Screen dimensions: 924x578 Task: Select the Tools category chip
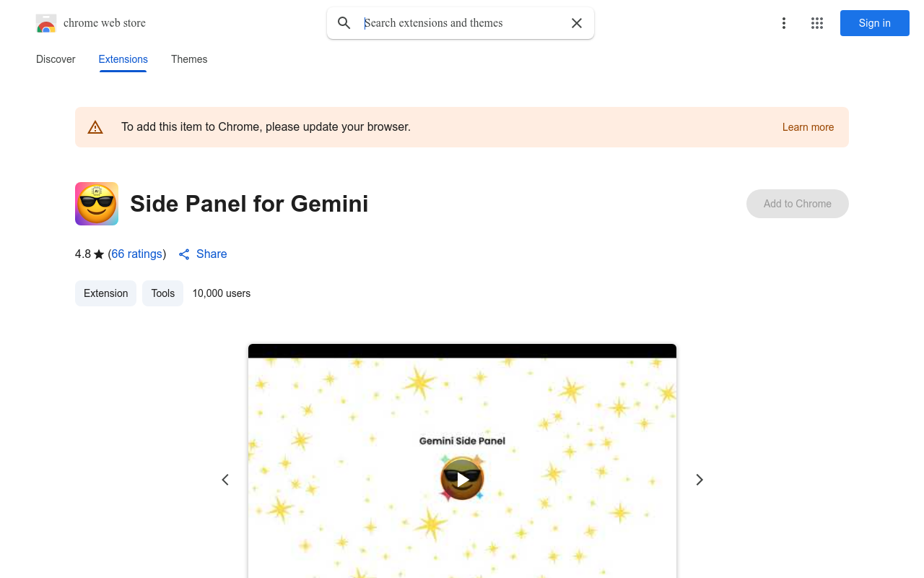[163, 293]
